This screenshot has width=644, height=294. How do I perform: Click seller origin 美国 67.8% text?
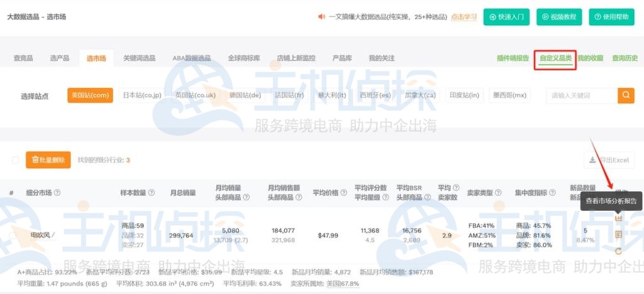click(343, 284)
